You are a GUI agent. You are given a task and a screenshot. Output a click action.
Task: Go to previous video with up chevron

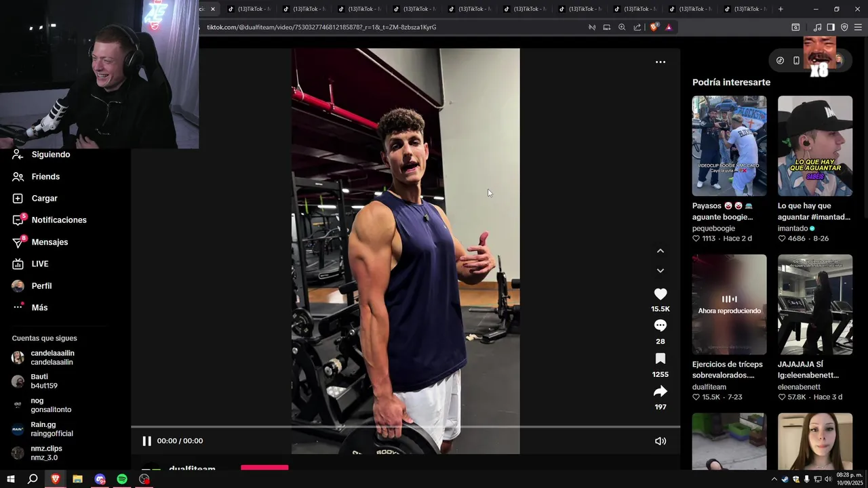pos(660,251)
